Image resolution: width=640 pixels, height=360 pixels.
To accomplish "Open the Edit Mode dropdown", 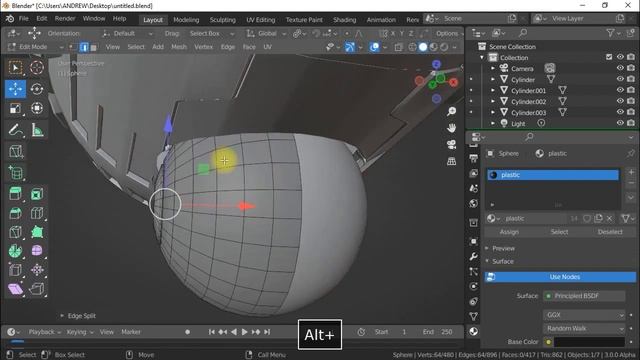I will [x=36, y=47].
